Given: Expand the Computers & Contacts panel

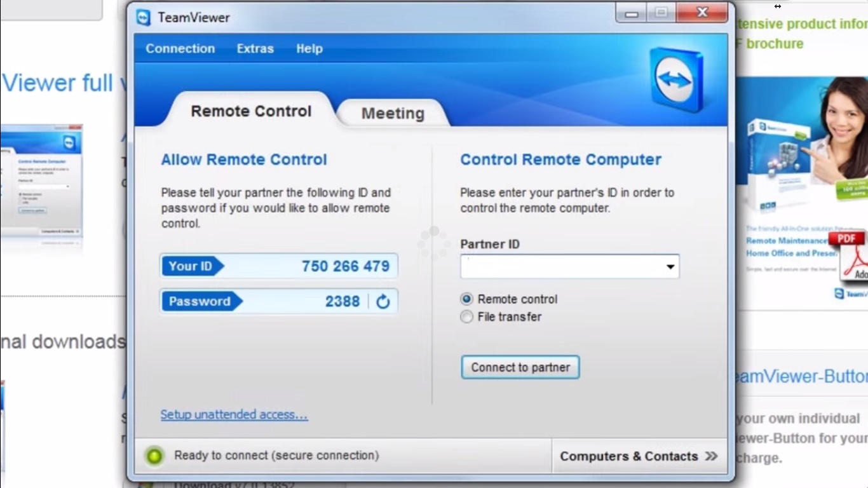Looking at the screenshot, I should tap(639, 456).
